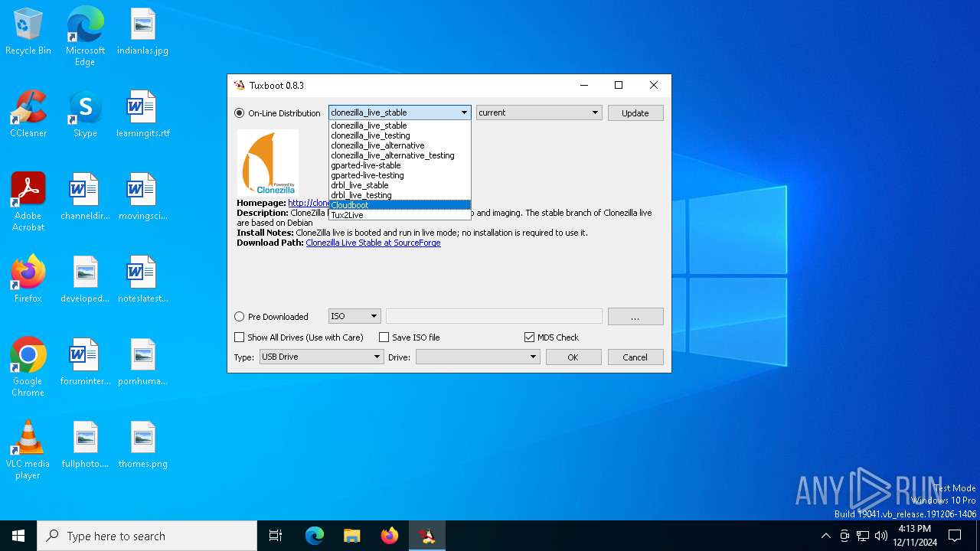Select the VLC media player icon
The image size is (980, 551).
[28, 450]
